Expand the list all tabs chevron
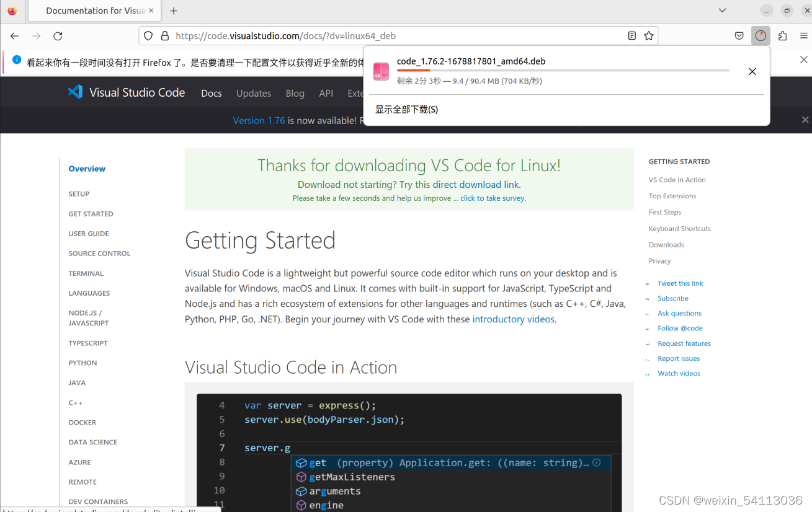The image size is (812, 512). 723,11
